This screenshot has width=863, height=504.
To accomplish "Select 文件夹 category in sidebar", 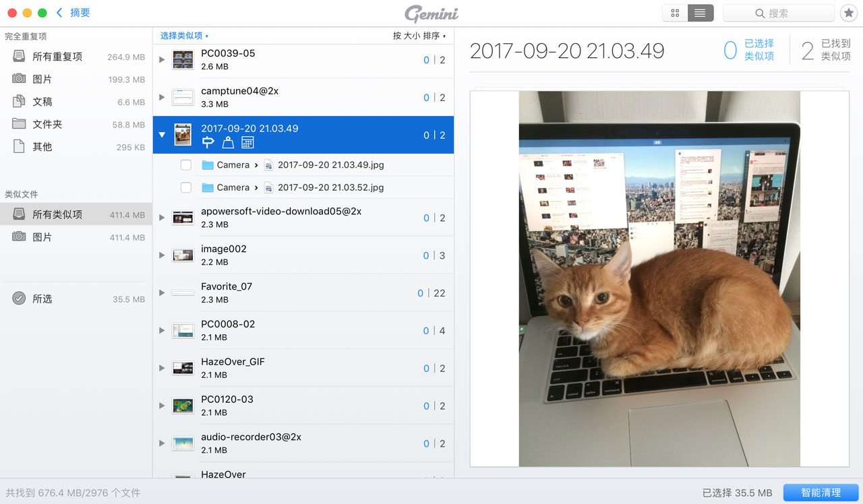I will pyautogui.click(x=47, y=124).
